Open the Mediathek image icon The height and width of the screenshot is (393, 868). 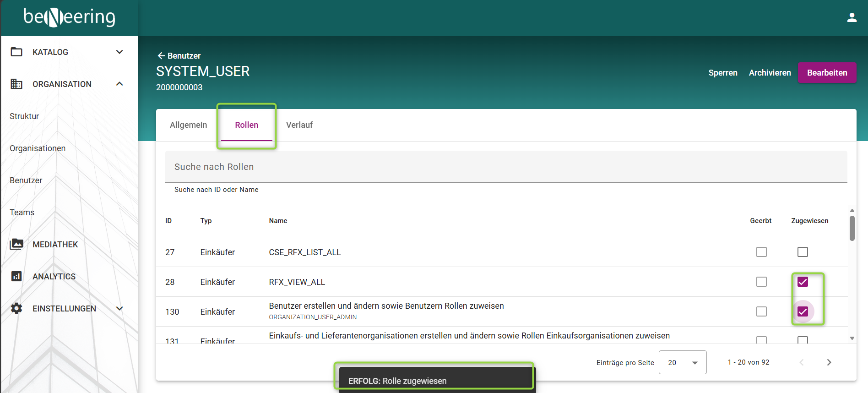click(x=16, y=244)
